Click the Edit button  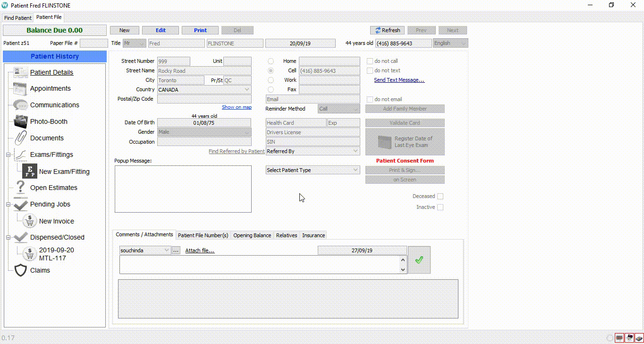161,30
